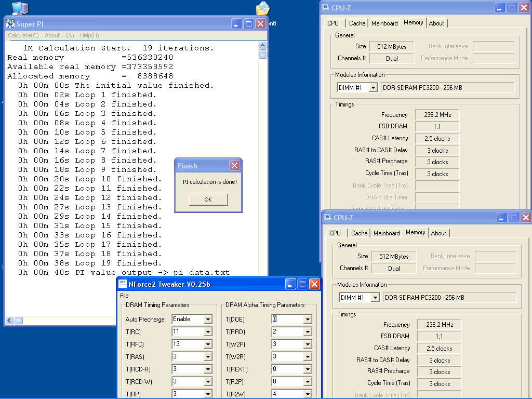The image size is (532, 399).
Task: Open the T(W2P) dropdown
Action: (308, 344)
